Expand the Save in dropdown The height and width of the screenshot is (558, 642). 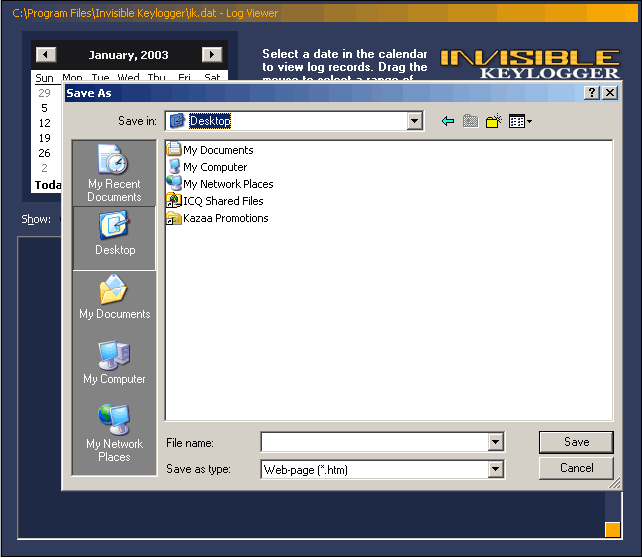[414, 121]
